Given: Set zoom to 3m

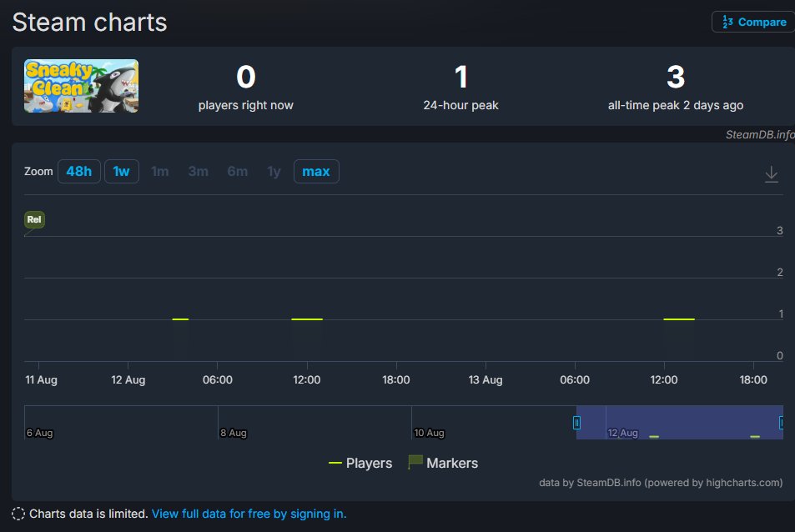Looking at the screenshot, I should (x=199, y=171).
